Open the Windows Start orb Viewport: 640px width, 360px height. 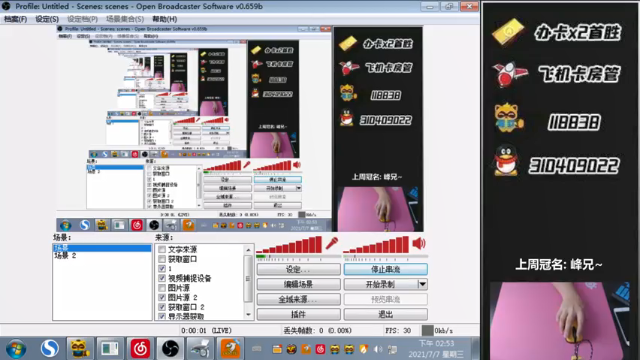(x=16, y=349)
